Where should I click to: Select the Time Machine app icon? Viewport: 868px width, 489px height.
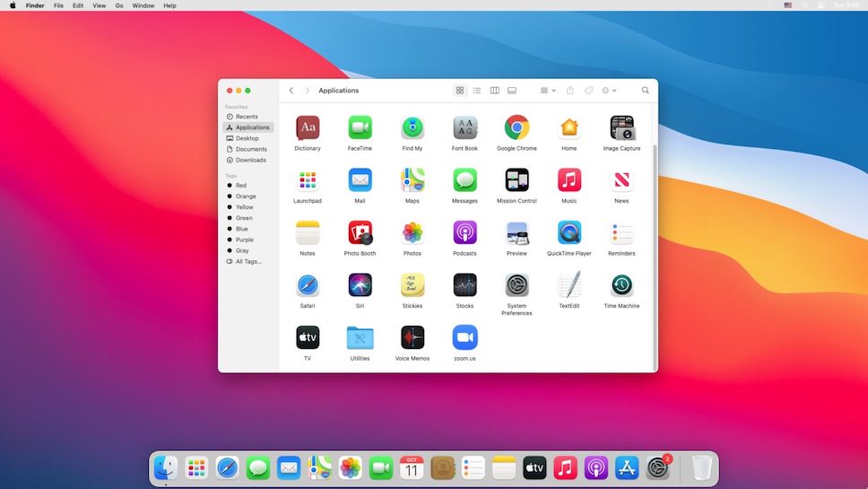tap(621, 285)
